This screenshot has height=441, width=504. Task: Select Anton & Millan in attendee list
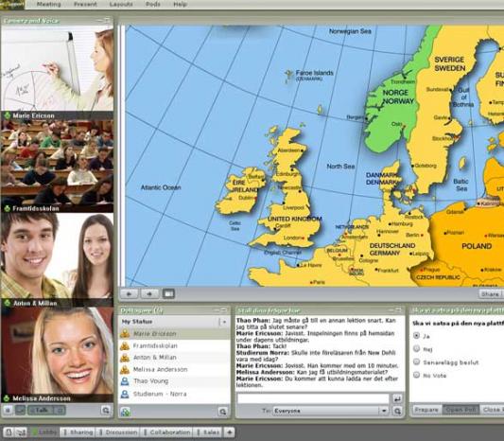(175, 358)
